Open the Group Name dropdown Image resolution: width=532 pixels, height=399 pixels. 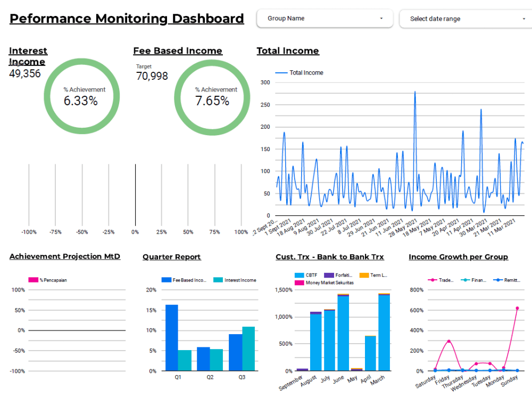coord(325,18)
